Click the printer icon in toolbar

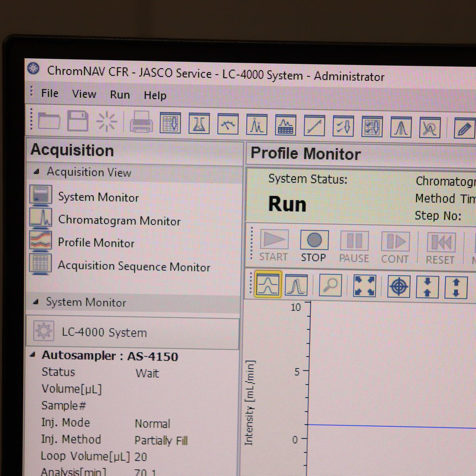(141, 123)
